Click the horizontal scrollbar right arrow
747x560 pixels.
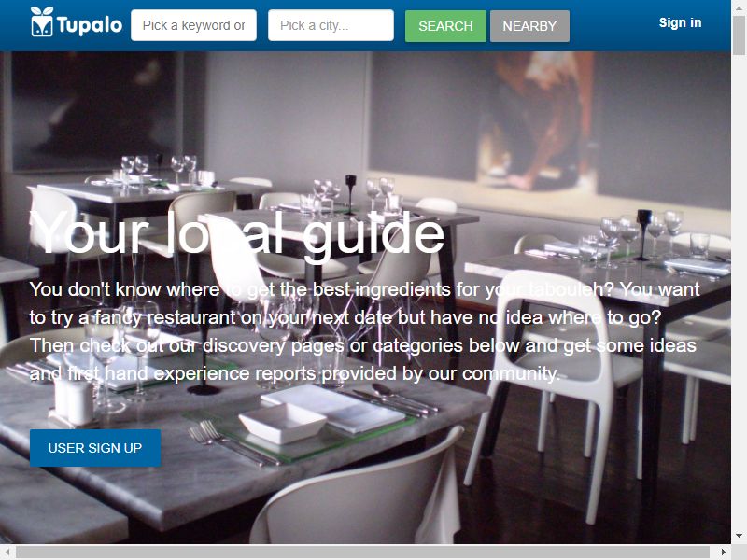click(723, 552)
